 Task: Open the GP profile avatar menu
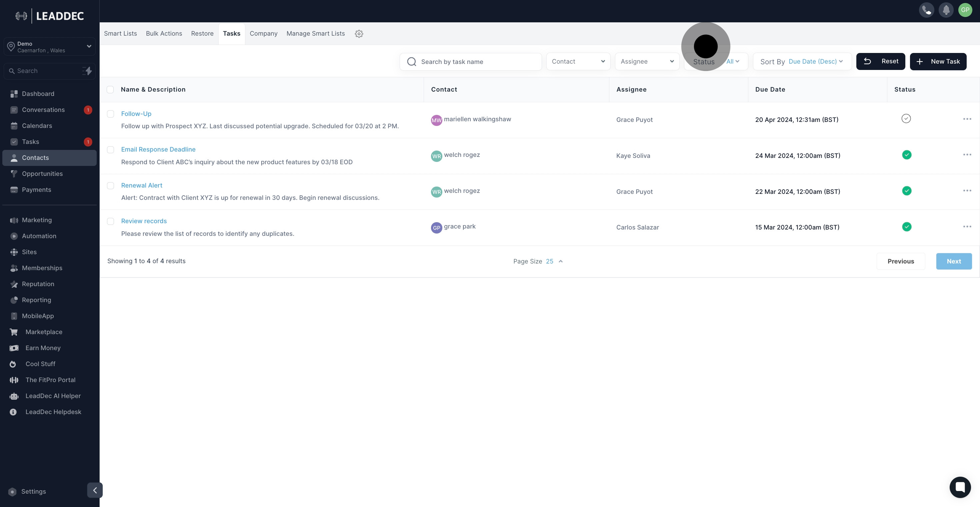pyautogui.click(x=965, y=10)
